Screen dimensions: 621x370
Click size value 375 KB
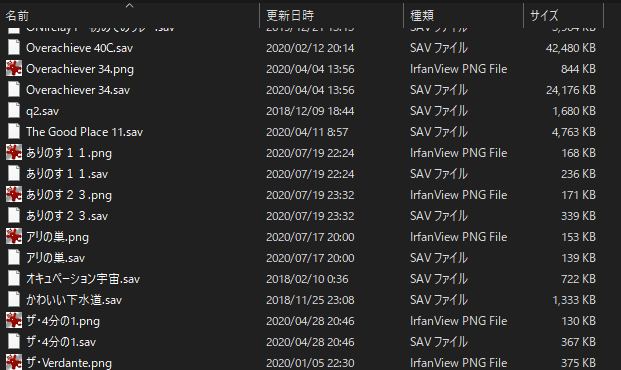578,363
